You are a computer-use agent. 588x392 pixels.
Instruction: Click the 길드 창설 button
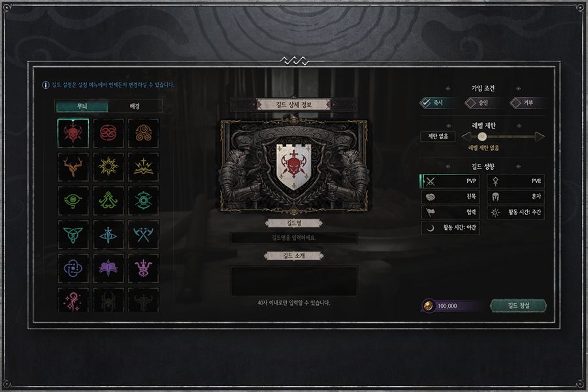tap(518, 306)
